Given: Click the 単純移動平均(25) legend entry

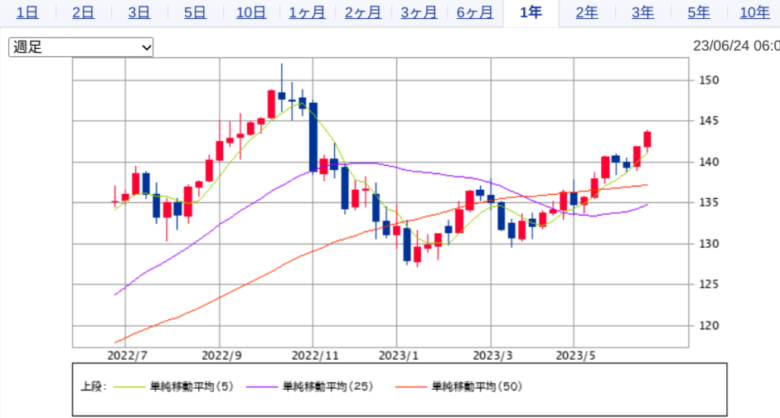Looking at the screenshot, I should tap(328, 387).
